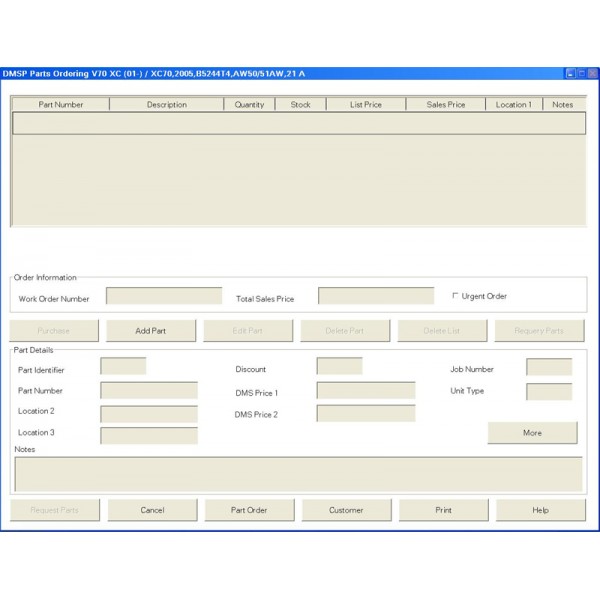
Task: Enable the Urgent Order checkbox
Action: [x=456, y=296]
